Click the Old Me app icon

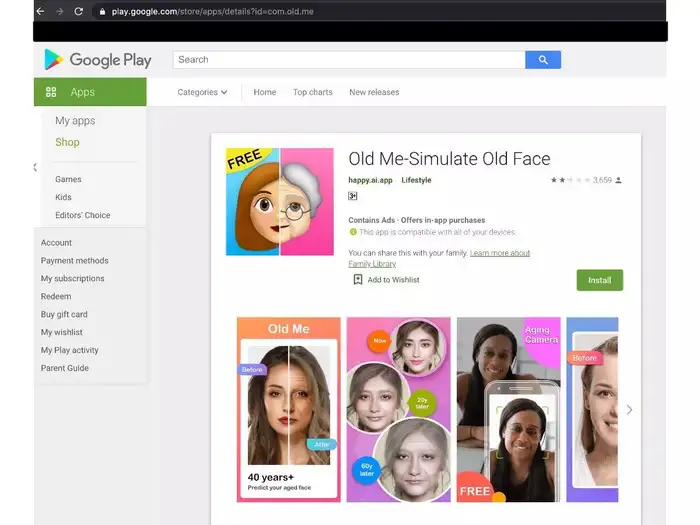279,201
